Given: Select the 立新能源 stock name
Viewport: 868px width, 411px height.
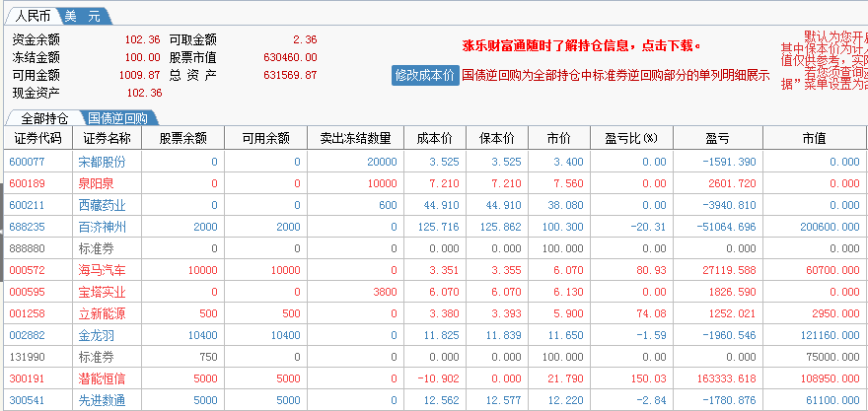Looking at the screenshot, I should 102,313.
